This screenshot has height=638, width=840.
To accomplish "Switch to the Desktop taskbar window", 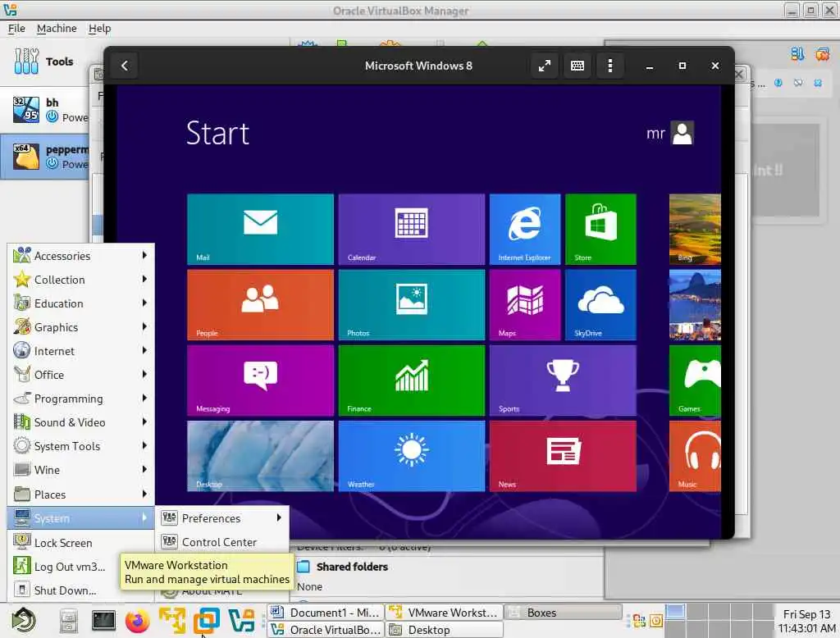I will click(x=444, y=630).
